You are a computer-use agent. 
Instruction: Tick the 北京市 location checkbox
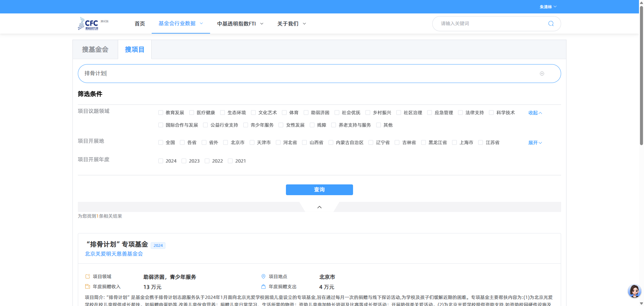coord(226,142)
